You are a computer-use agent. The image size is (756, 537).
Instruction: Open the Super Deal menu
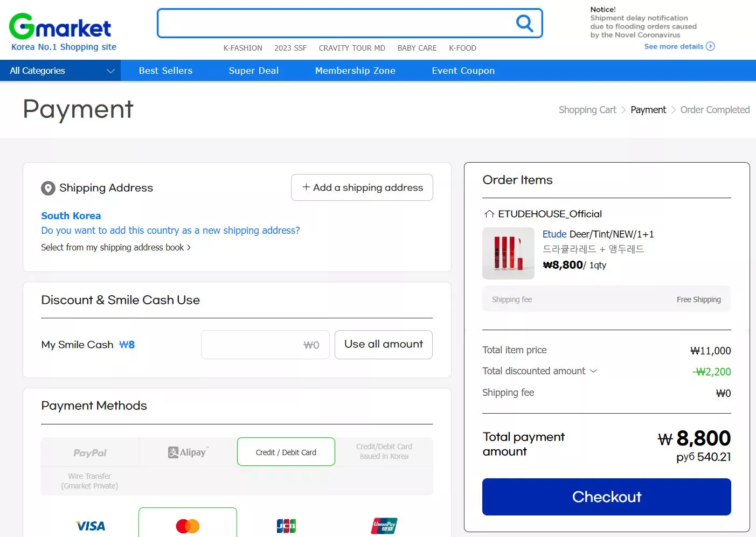(x=254, y=71)
